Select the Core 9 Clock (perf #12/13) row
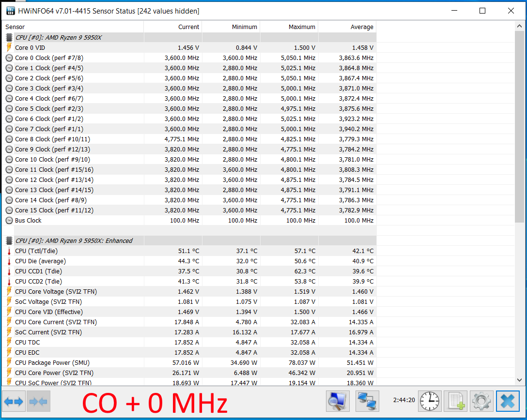Image resolution: width=527 pixels, height=420 pixels. coord(189,149)
